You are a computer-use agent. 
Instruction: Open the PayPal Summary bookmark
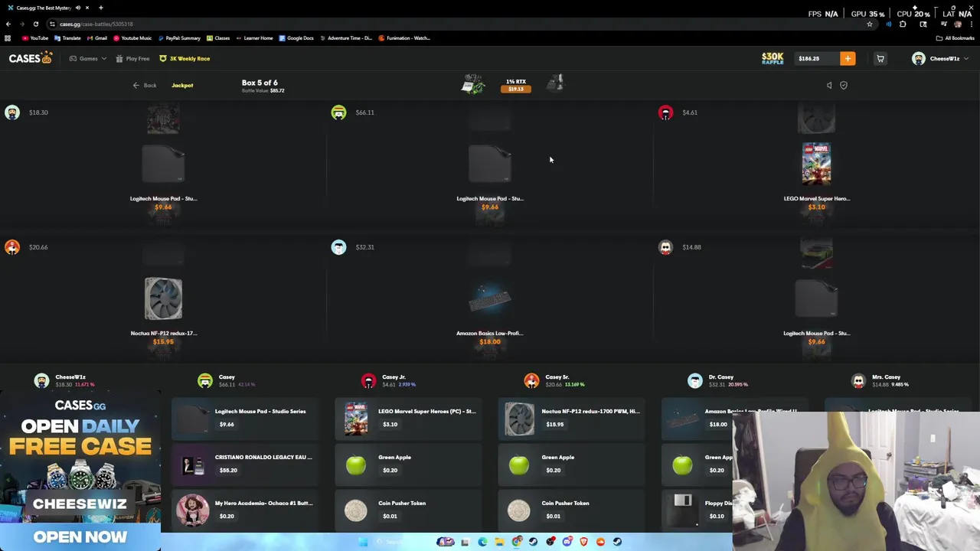(x=178, y=37)
